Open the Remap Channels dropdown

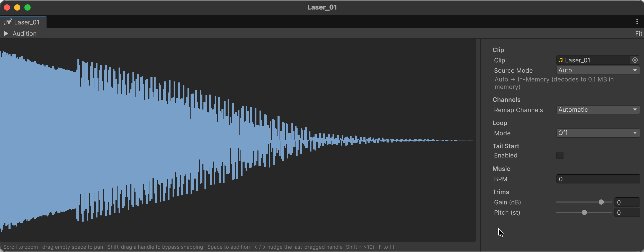coord(598,110)
